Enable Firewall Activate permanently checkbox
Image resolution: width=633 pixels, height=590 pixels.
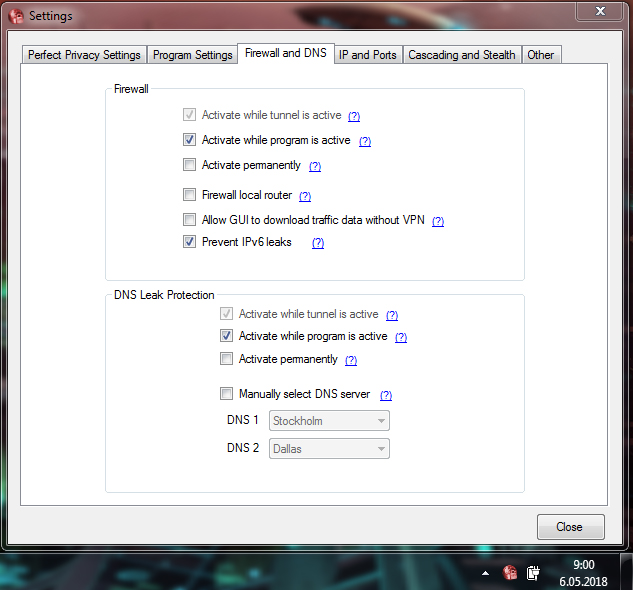click(189, 165)
